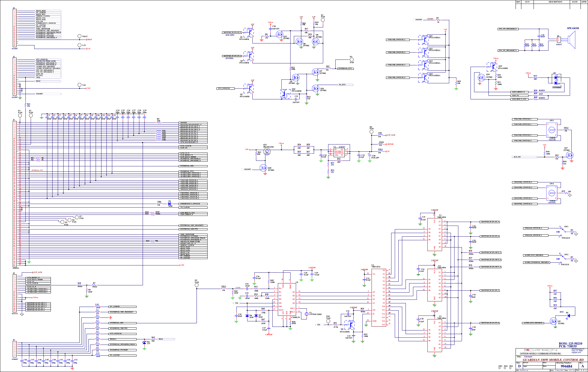Image resolution: width=588 pixels, height=372 pixels.
Task: Click the Y1 3.579545 MHz crystal symbol
Action: (306, 314)
